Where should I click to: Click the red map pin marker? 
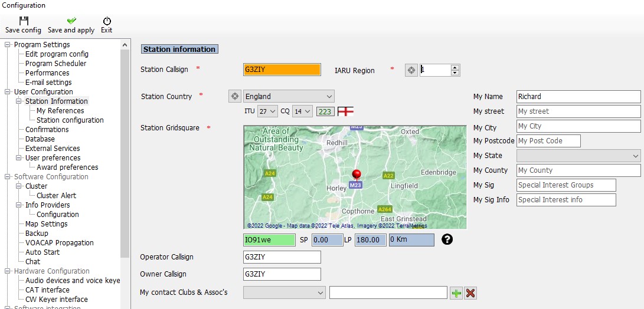(357, 175)
